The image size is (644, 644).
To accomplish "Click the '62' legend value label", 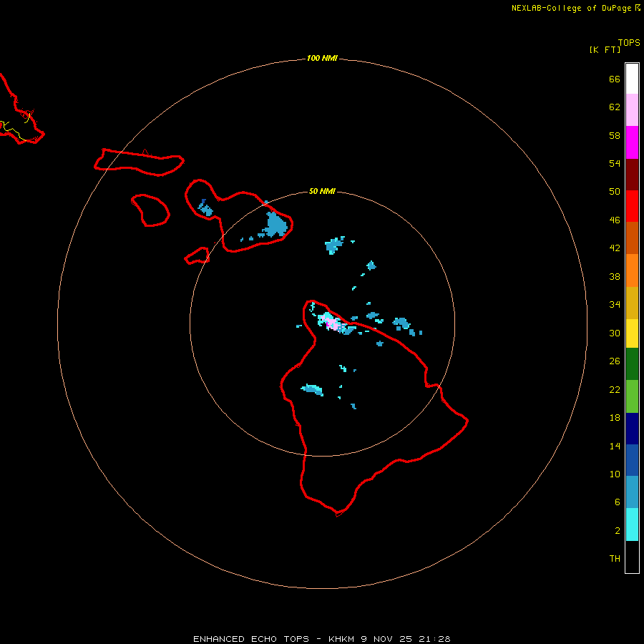I will pos(615,107).
